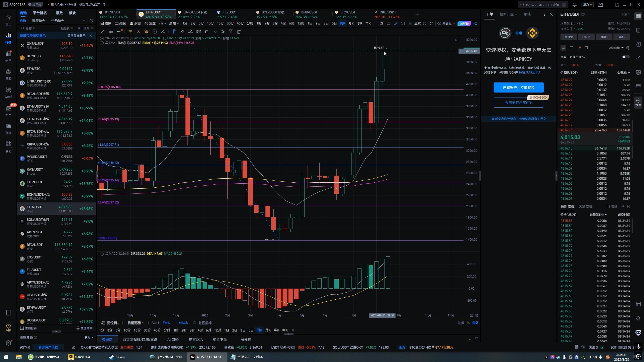Open order book depth settings icon
The image size is (644, 362).
pyautogui.click(x=628, y=48)
